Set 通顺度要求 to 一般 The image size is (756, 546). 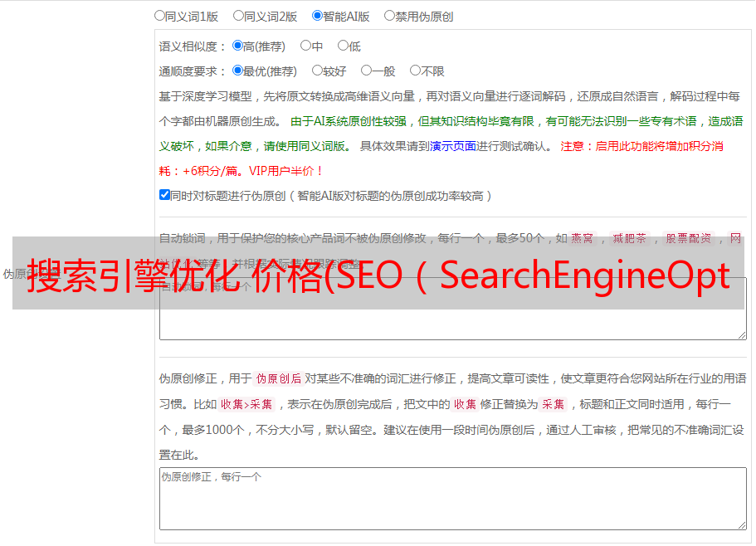coord(366,71)
